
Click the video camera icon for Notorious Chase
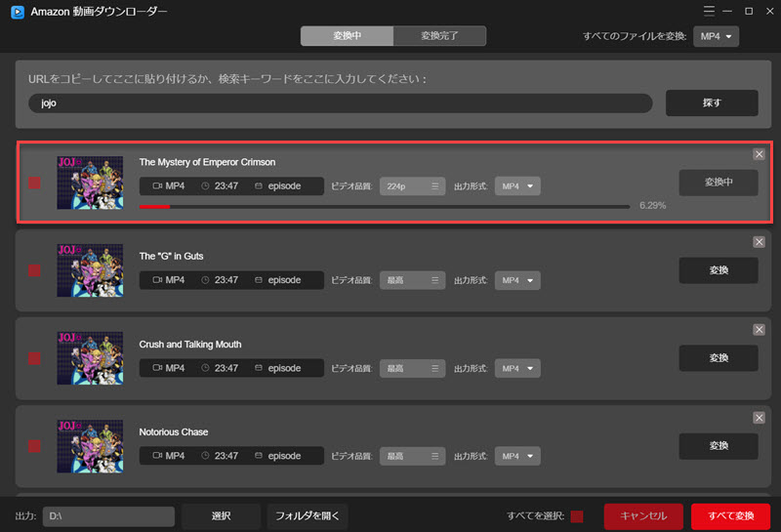157,455
